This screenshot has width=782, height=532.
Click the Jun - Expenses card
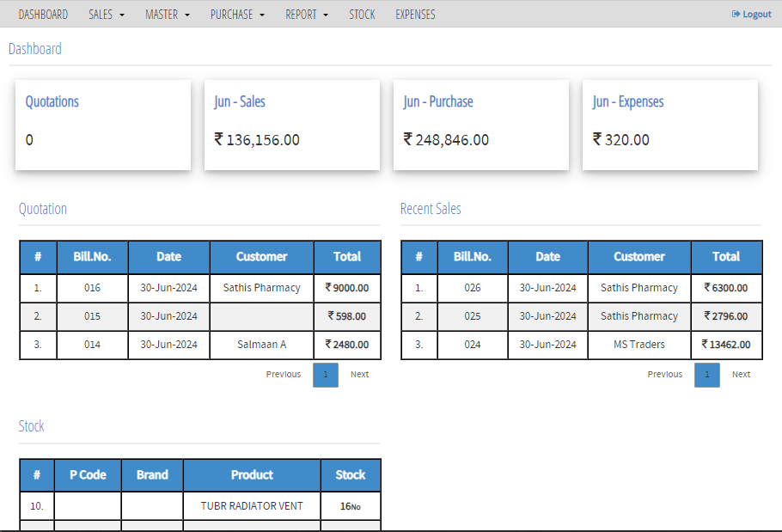(670, 125)
